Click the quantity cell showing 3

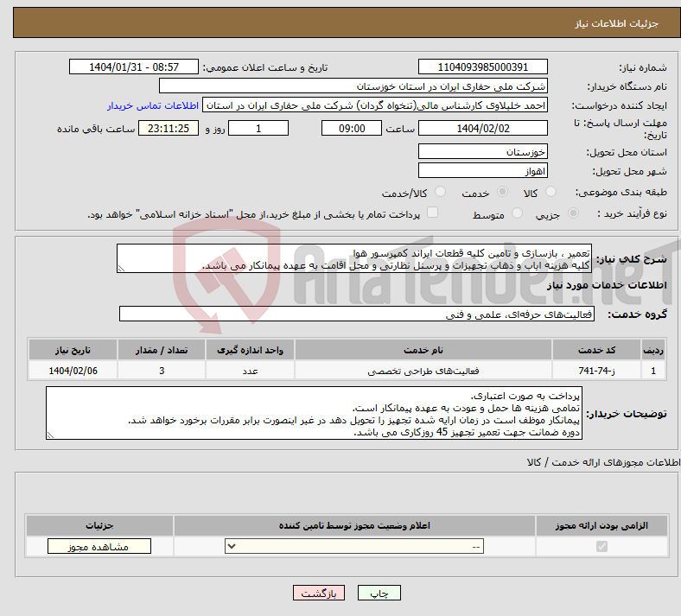[x=162, y=371]
